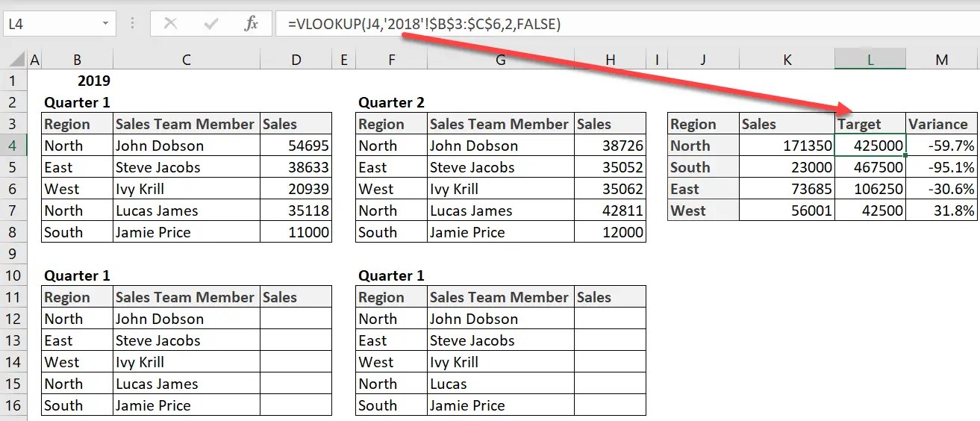
Task: Select column D header
Action: click(x=296, y=60)
